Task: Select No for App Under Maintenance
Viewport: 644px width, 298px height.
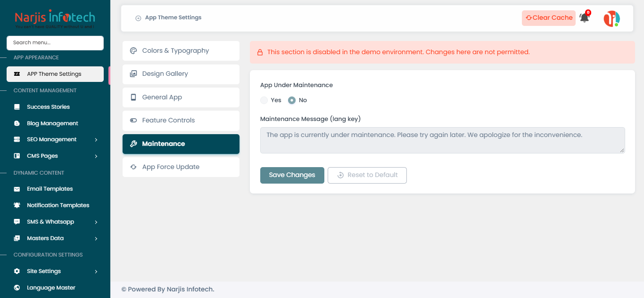Action: point(292,100)
